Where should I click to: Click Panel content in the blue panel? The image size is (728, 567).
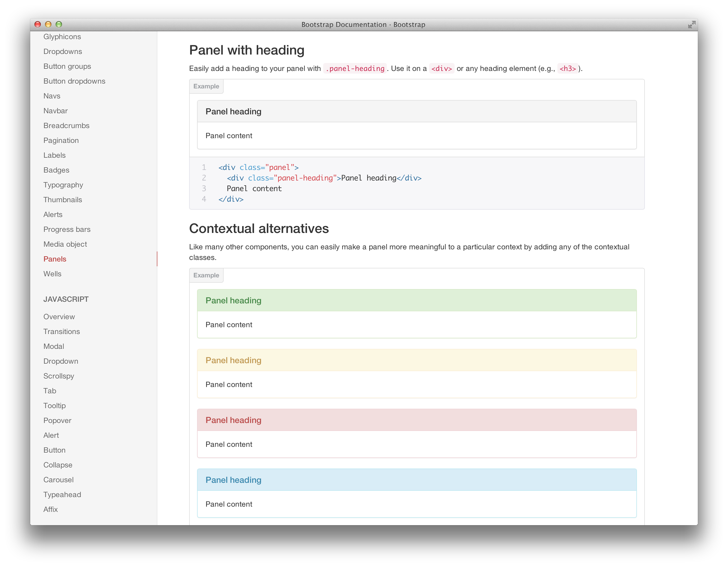[x=229, y=504]
